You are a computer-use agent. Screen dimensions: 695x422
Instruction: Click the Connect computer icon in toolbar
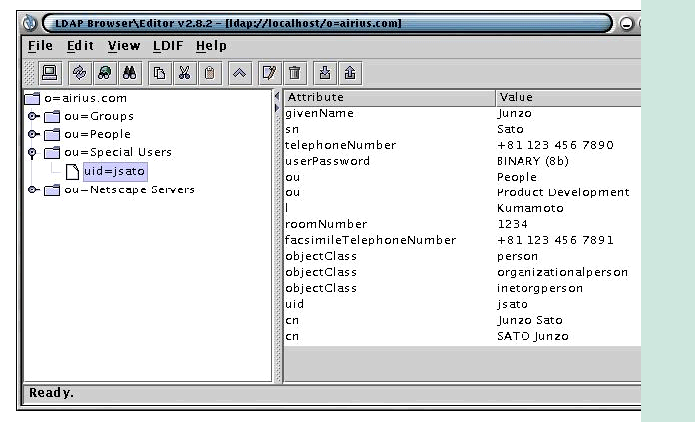[x=49, y=73]
